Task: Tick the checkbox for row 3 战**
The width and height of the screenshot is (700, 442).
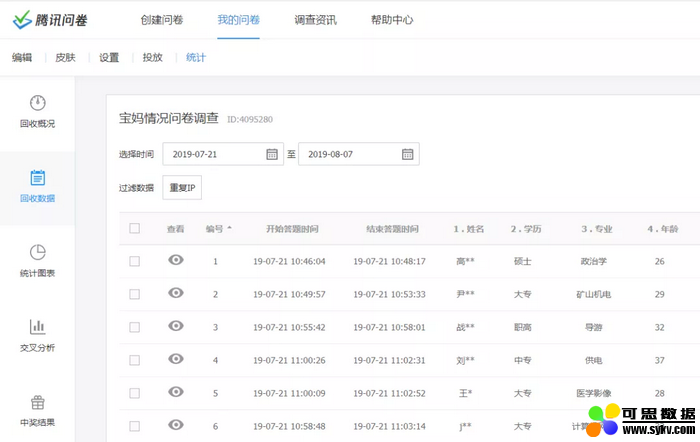Action: (134, 327)
